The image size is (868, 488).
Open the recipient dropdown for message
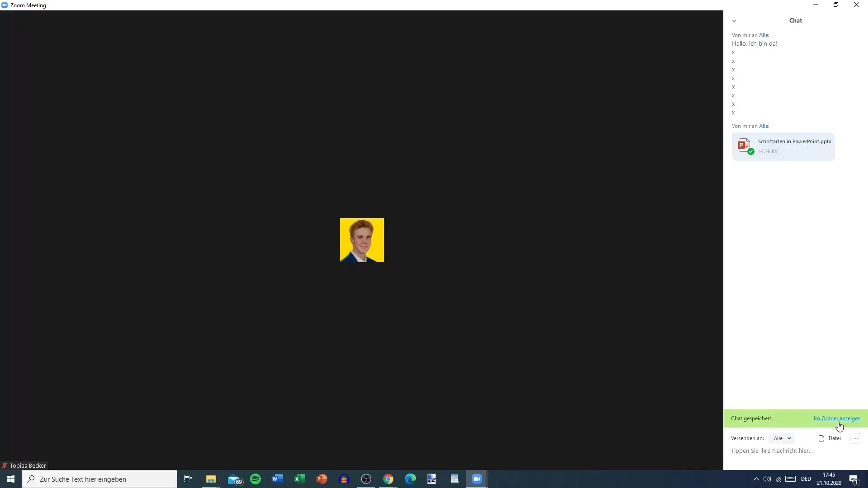point(782,438)
